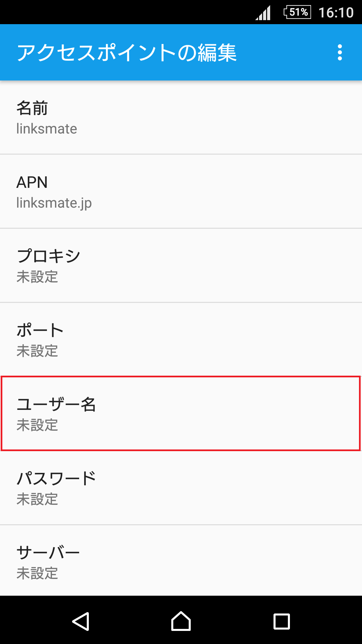This screenshot has width=362, height=644.
Task: Tap the recent apps square button
Action: 282,622
